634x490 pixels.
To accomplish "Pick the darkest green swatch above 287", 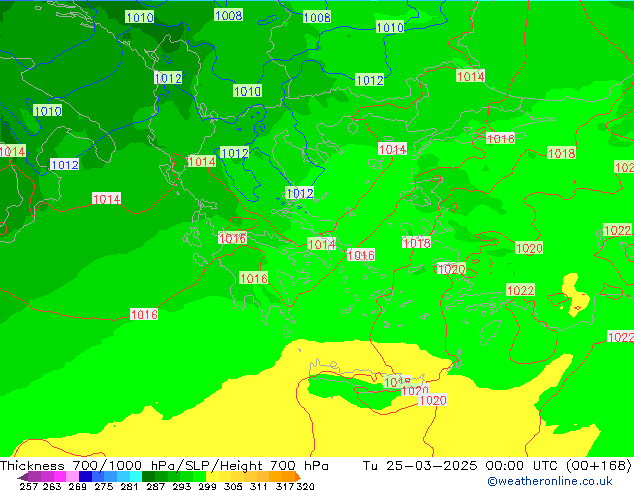I will click(x=148, y=477).
